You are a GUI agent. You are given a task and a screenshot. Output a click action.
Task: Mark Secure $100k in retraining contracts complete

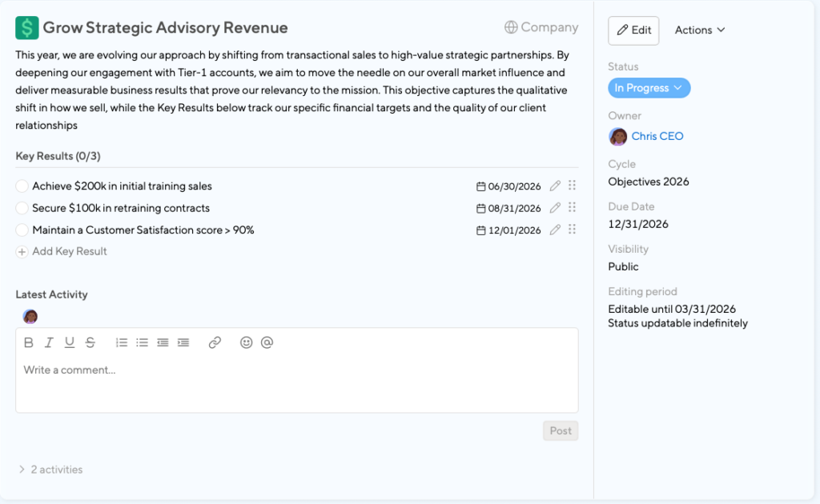(x=22, y=208)
